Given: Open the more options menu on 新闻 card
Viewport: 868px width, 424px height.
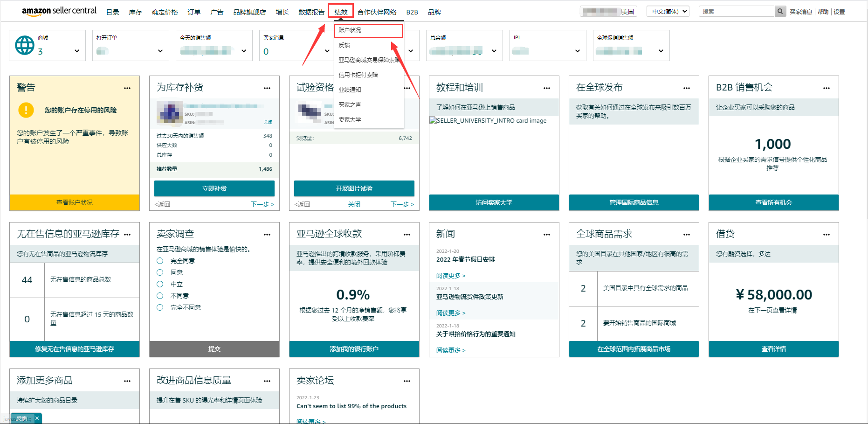Looking at the screenshot, I should pos(547,235).
